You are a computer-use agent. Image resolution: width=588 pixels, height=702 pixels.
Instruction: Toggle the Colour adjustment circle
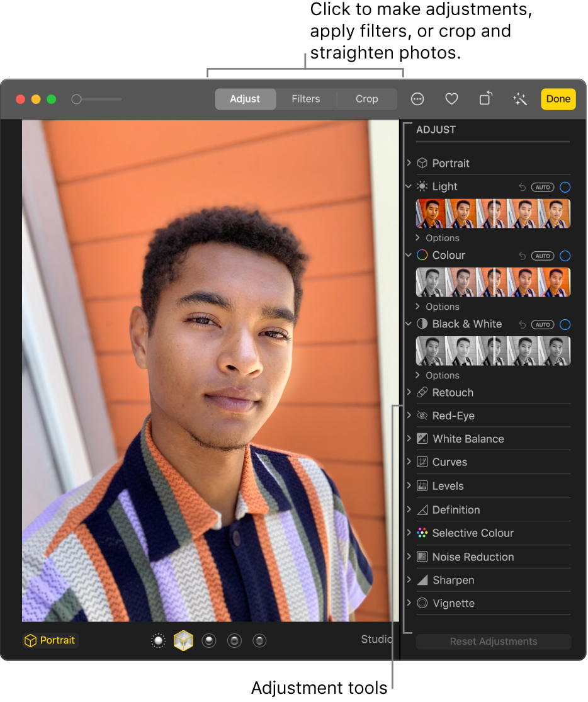[565, 256]
